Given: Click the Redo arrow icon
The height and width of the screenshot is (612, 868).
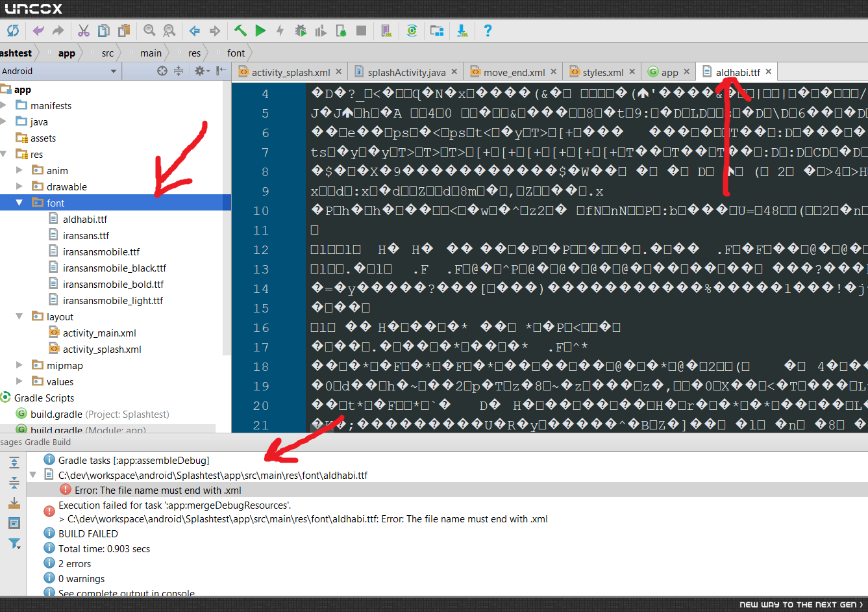Looking at the screenshot, I should pos(58,31).
